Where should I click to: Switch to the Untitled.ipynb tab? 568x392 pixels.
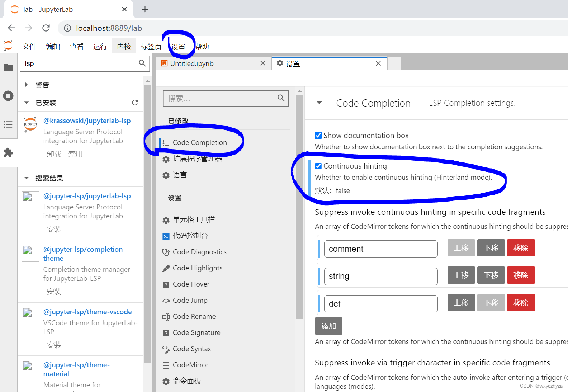click(x=214, y=63)
